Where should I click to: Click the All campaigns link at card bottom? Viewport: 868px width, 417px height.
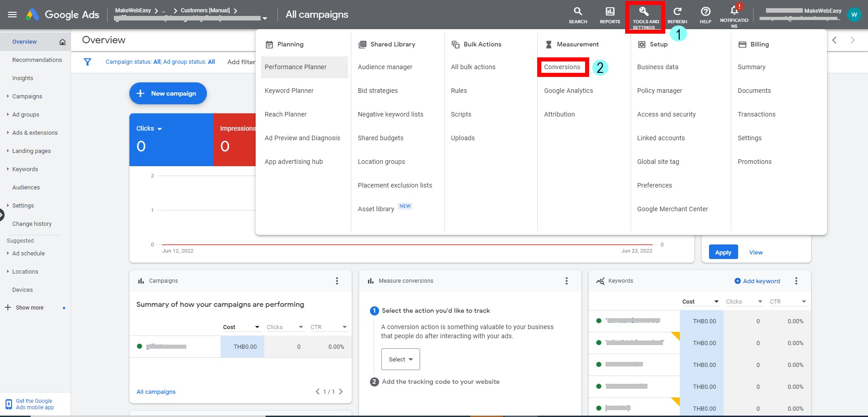155,392
